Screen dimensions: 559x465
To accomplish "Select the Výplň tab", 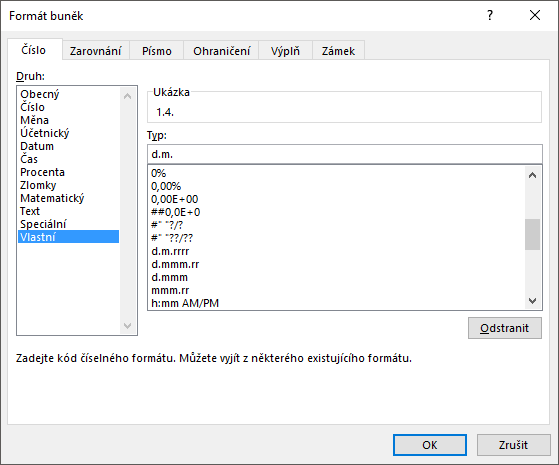I will click(285, 51).
